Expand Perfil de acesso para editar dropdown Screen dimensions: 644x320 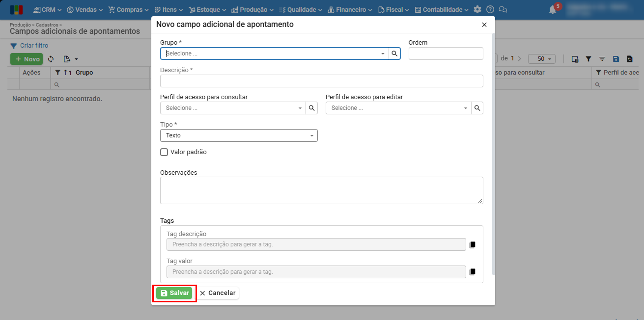pos(465,108)
